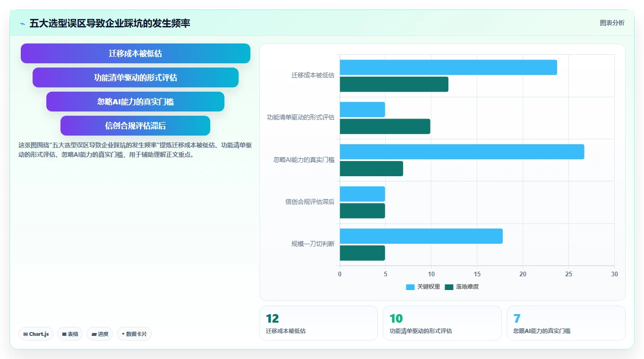The height and width of the screenshot is (359, 644).
Task: Toggle the 关键权重 legend swatch
Action: coord(410,287)
